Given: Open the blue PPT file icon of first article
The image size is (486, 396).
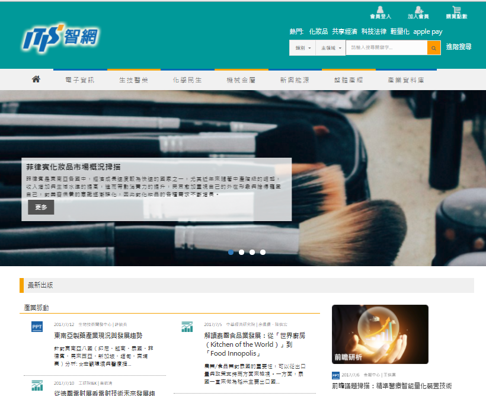Looking at the screenshot, I should 37,327.
